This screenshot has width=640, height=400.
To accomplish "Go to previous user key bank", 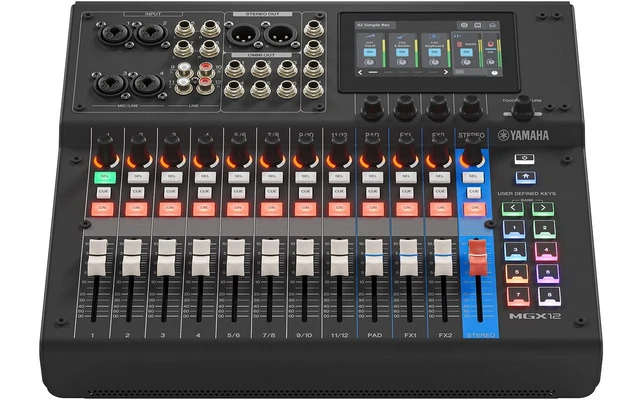I will [x=512, y=208].
